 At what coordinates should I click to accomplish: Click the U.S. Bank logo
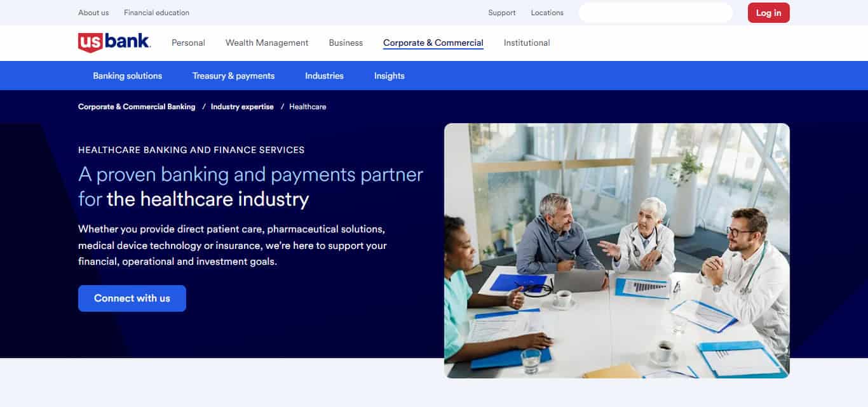tap(114, 43)
